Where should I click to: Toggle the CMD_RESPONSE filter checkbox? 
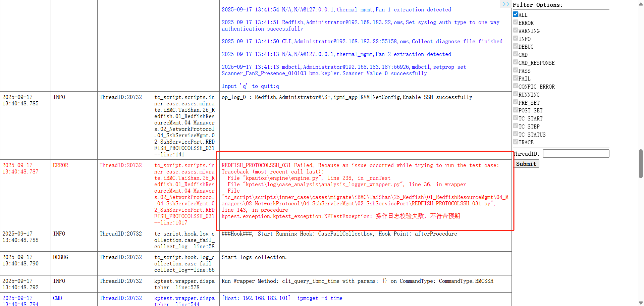click(516, 62)
